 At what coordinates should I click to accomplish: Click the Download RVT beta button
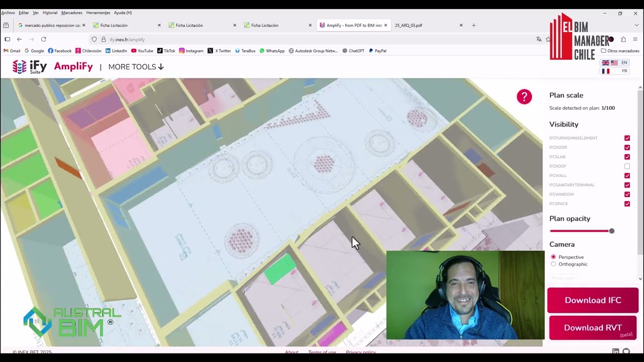pyautogui.click(x=593, y=328)
